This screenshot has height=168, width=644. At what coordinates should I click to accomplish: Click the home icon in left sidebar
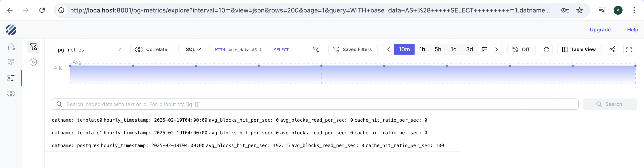(11, 47)
